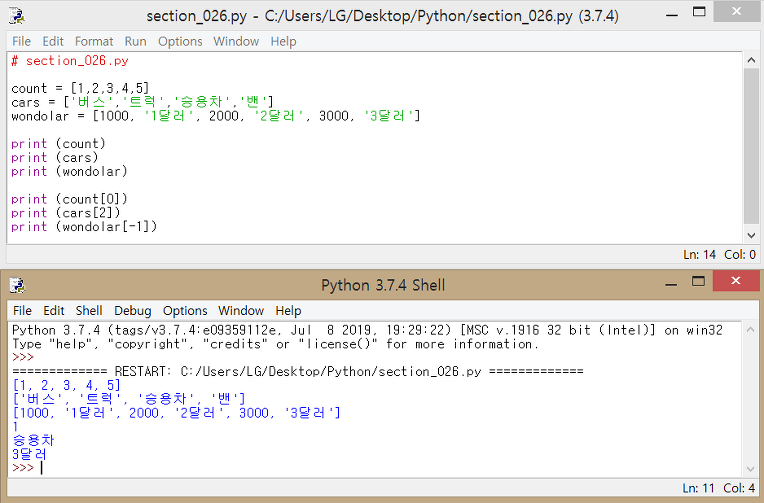Click editor scrollbar down arrow
This screenshot has height=503, width=764.
point(751,235)
